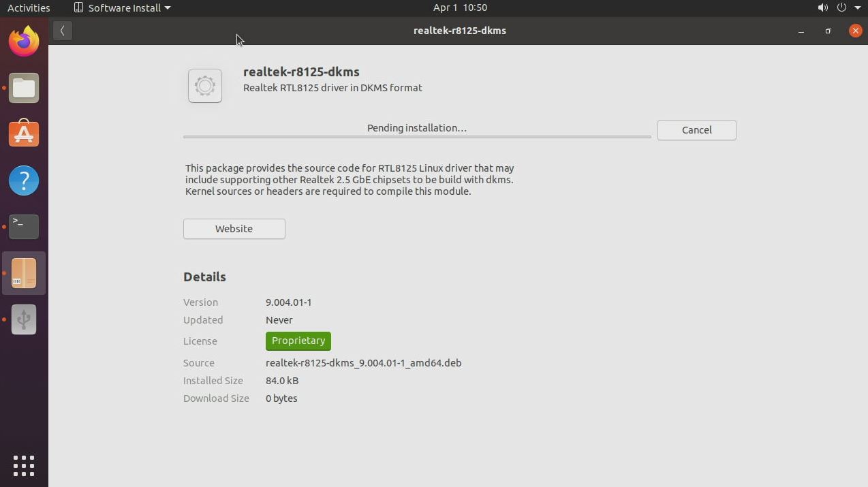
Task: Click the package description paragraph
Action: pyautogui.click(x=350, y=180)
